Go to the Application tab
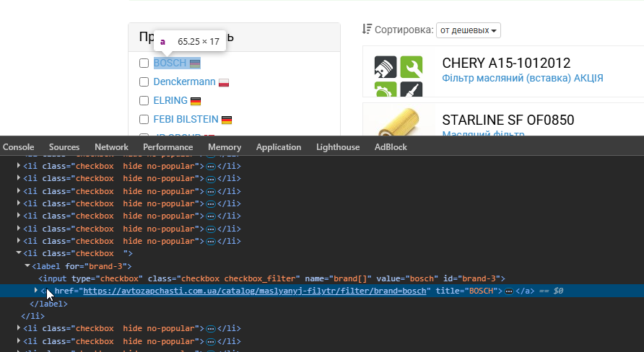The height and width of the screenshot is (352, 644). [x=279, y=147]
